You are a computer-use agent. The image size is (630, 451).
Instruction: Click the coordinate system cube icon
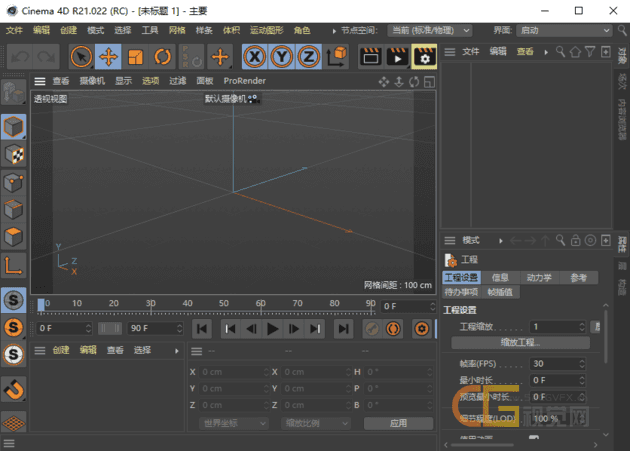click(337, 57)
